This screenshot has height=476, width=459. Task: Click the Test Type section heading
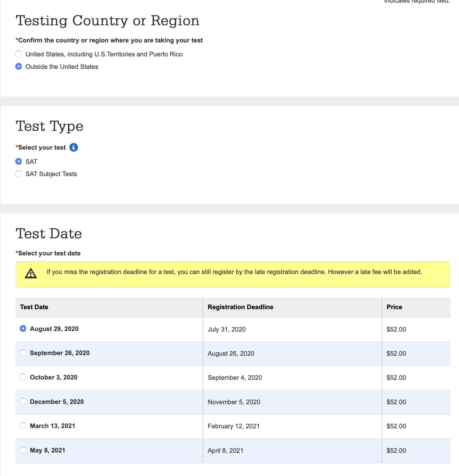click(x=50, y=126)
